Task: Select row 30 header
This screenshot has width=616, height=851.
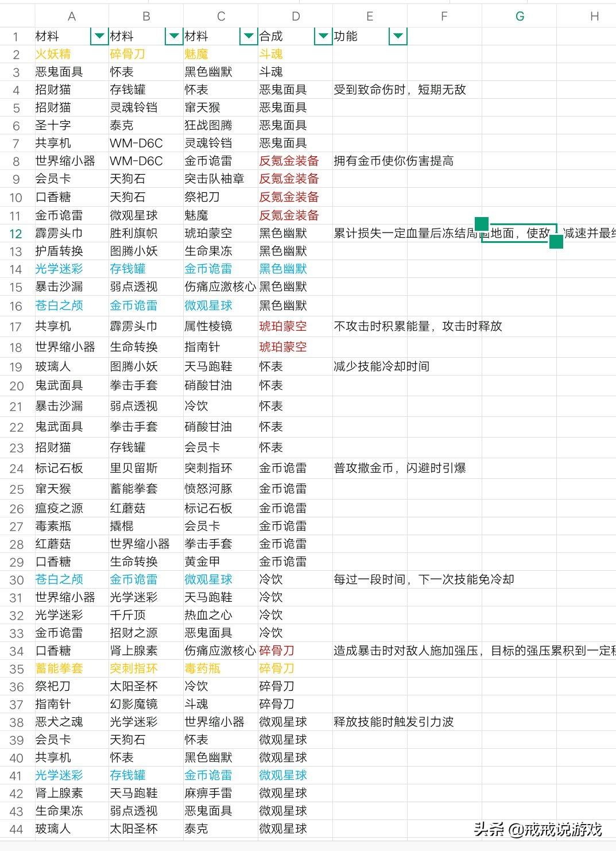Action: point(16,580)
